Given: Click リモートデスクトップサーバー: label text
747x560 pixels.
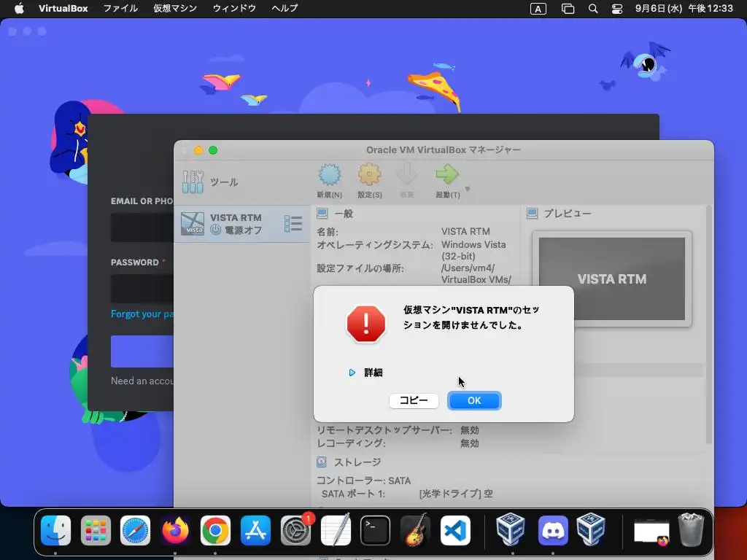Looking at the screenshot, I should tap(384, 430).
